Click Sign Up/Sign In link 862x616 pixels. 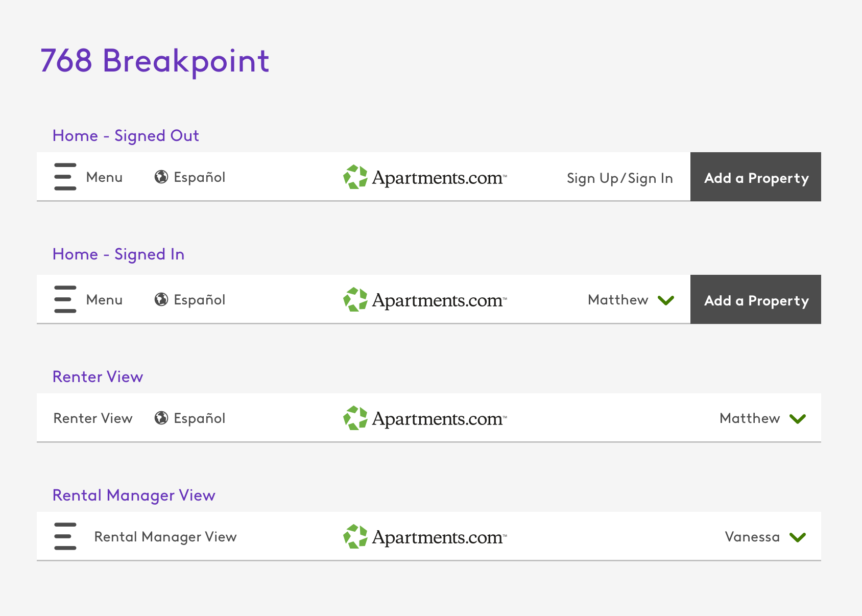[x=620, y=178]
